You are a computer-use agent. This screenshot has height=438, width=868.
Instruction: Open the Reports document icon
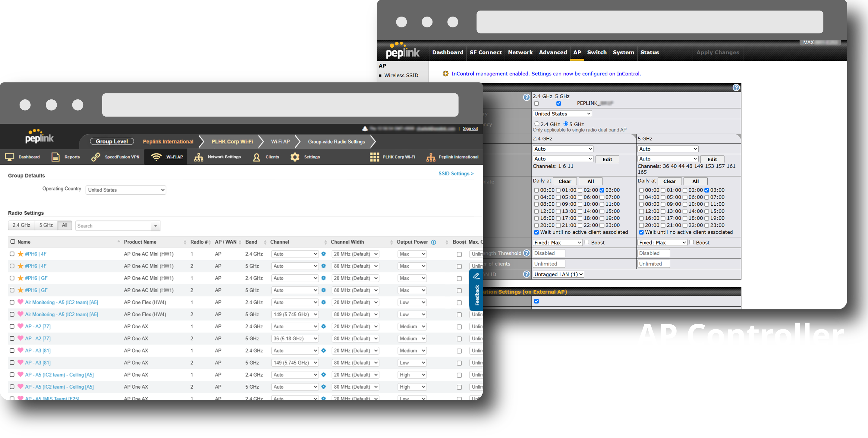(55, 157)
